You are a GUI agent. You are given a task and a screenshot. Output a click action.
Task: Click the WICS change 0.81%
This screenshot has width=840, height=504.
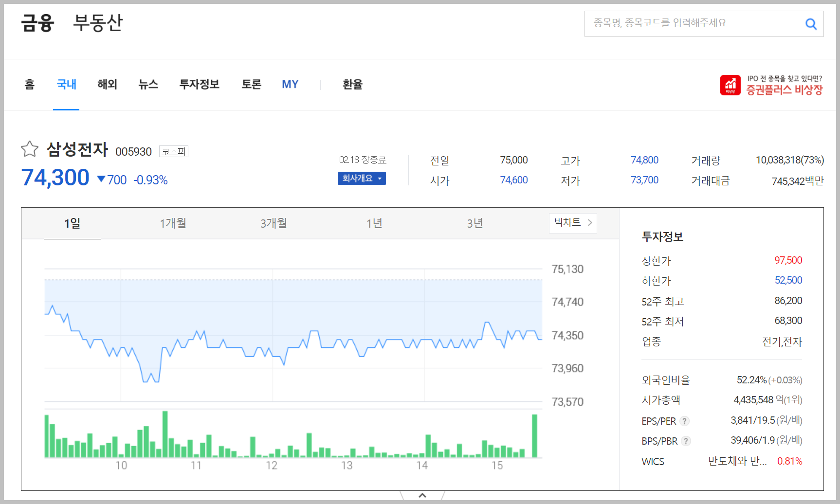tap(789, 461)
